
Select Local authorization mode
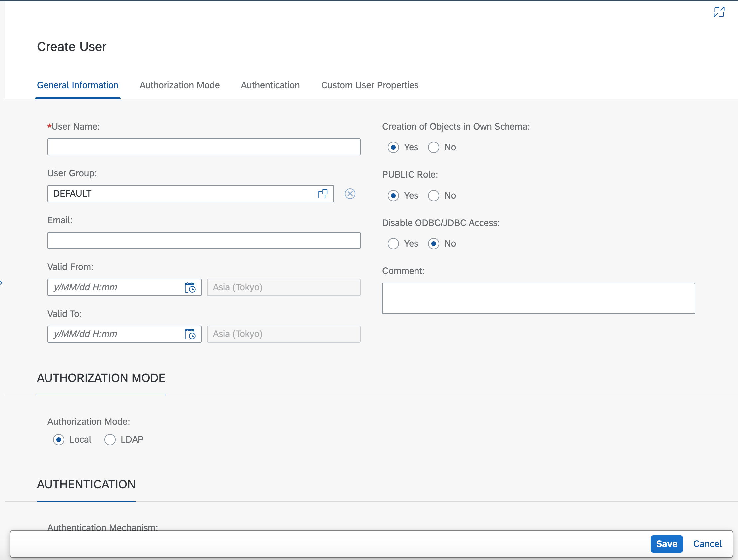59,440
